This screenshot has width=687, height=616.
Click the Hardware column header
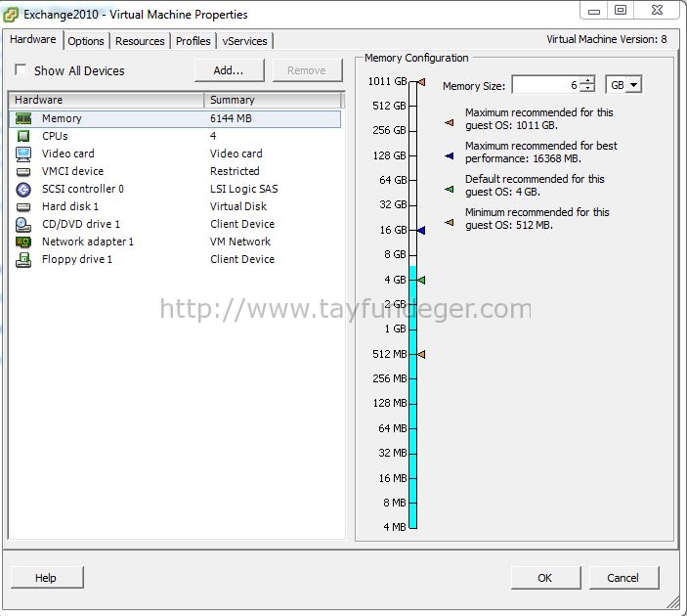(x=107, y=100)
